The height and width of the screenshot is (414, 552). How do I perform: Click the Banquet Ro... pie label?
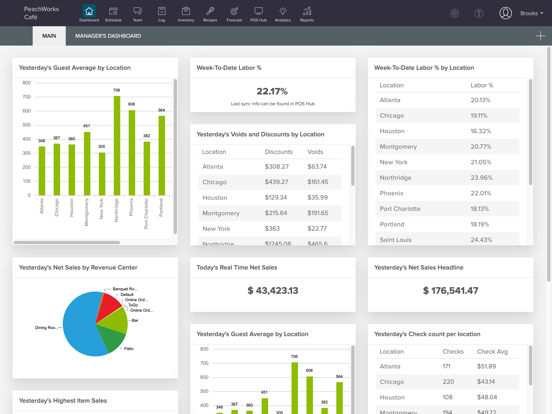125,289
